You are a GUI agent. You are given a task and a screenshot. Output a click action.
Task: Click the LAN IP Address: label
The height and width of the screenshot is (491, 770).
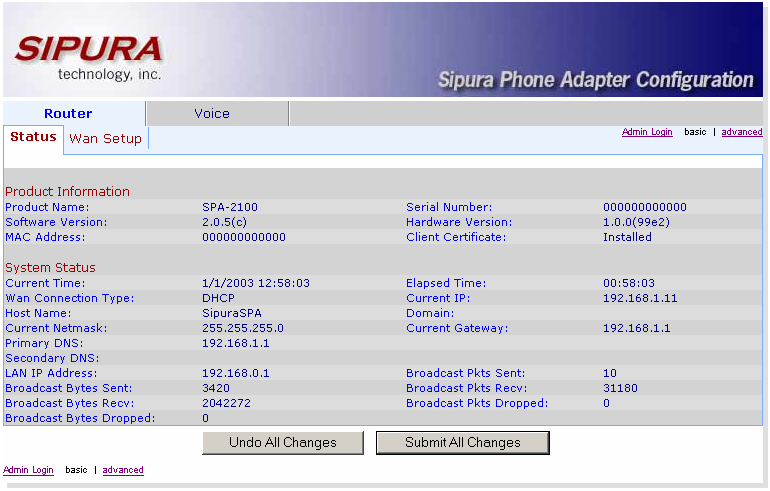click(51, 373)
